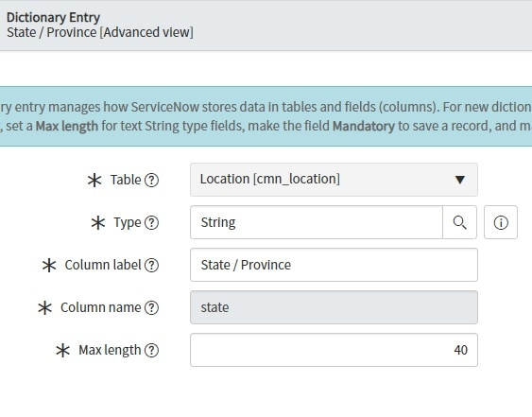
Task: Click the Max length value field
Action: [334, 350]
